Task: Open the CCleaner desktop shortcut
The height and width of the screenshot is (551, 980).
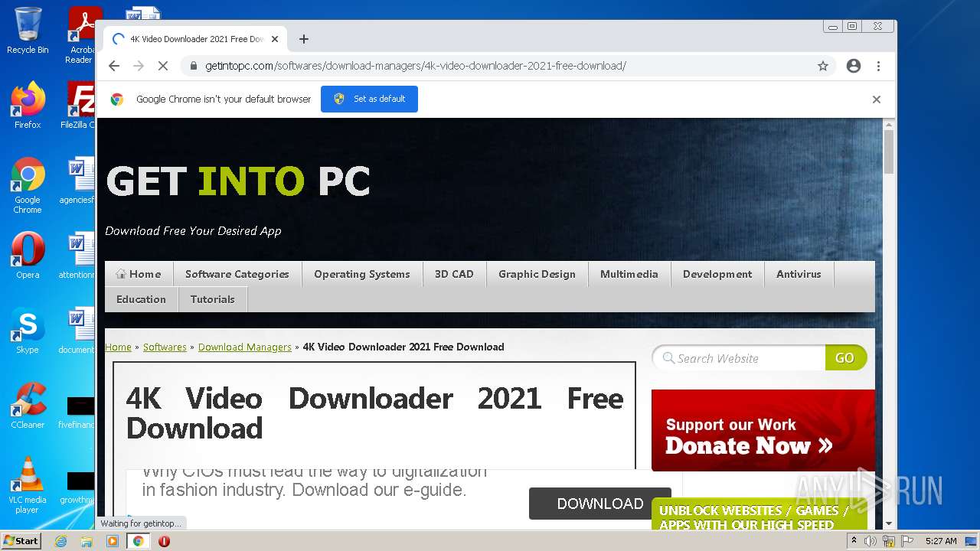Action: 28,406
